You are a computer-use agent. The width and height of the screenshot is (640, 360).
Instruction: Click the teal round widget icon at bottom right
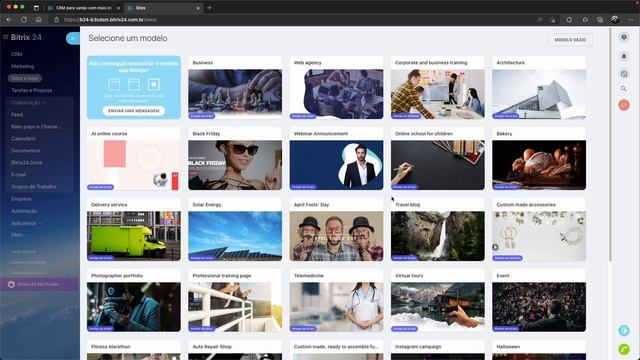pyautogui.click(x=624, y=331)
